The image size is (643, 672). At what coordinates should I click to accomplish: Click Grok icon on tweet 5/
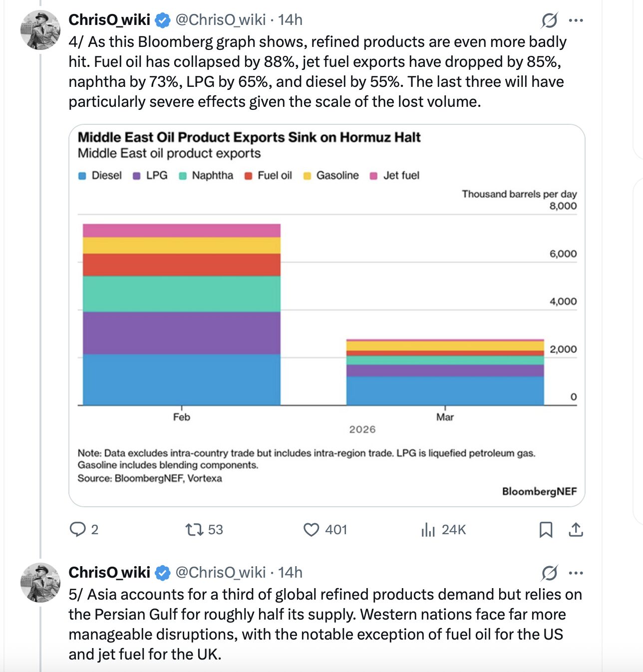pyautogui.click(x=549, y=573)
